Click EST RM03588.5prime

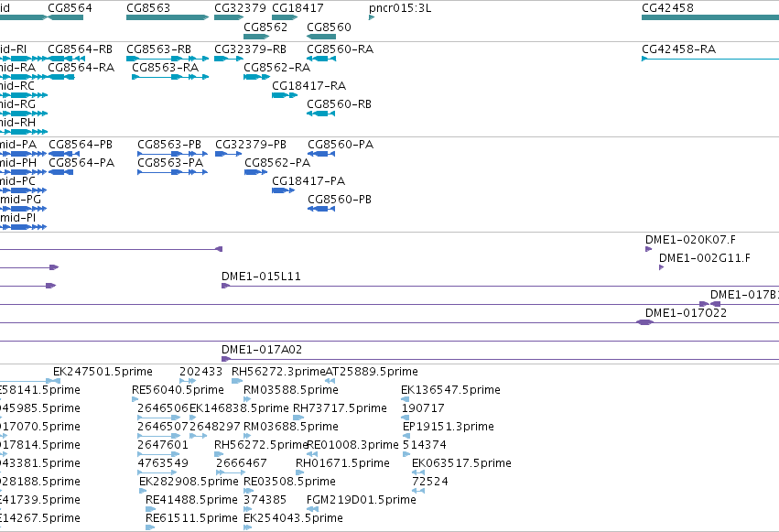(247, 399)
